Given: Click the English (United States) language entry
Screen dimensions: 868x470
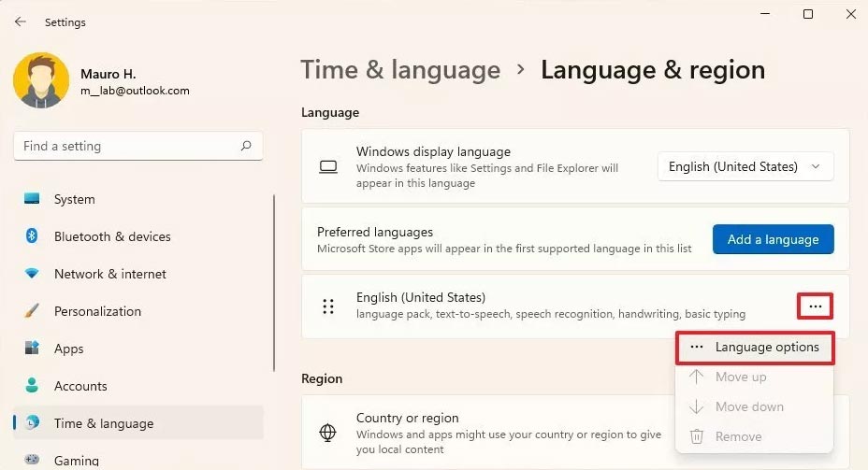Looking at the screenshot, I should point(575,306).
